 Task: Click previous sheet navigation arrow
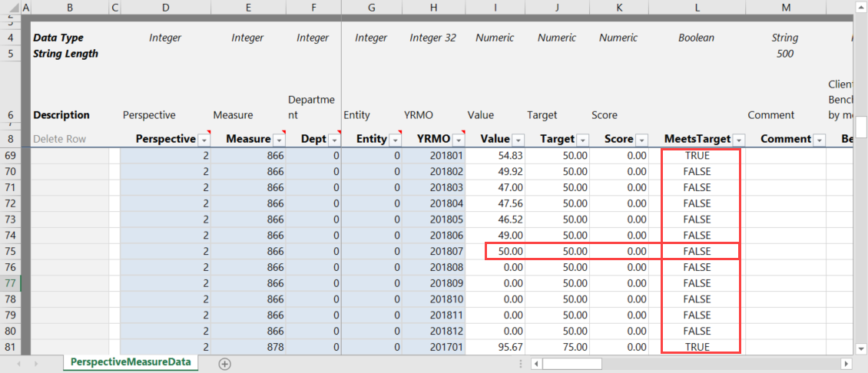20,364
